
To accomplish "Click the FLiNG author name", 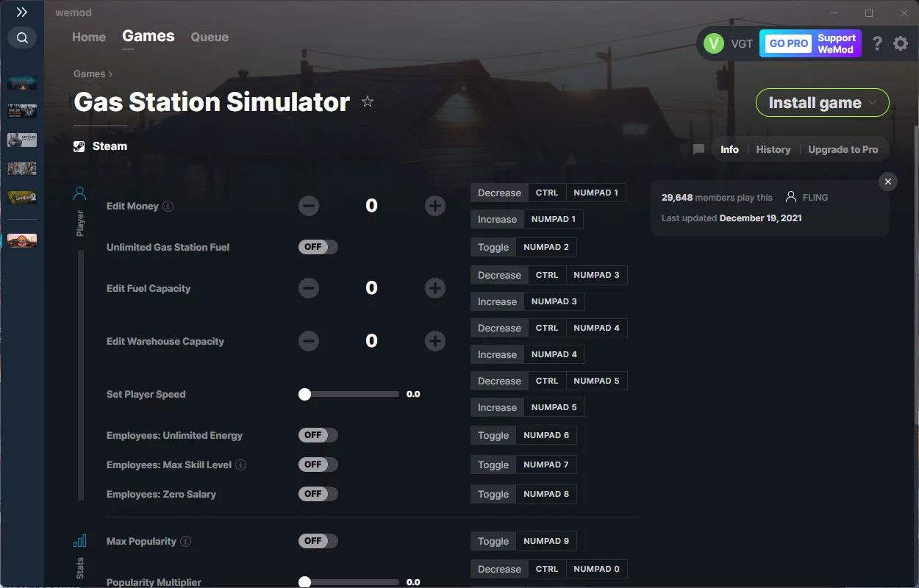I will point(815,198).
